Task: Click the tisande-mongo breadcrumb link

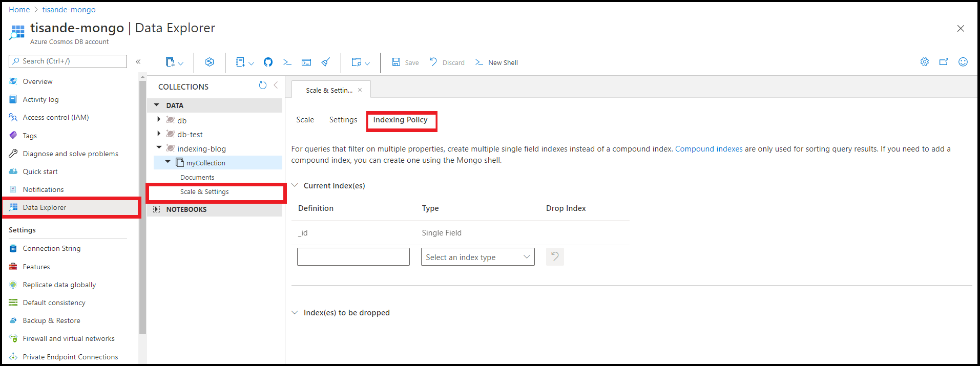Action: click(69, 10)
